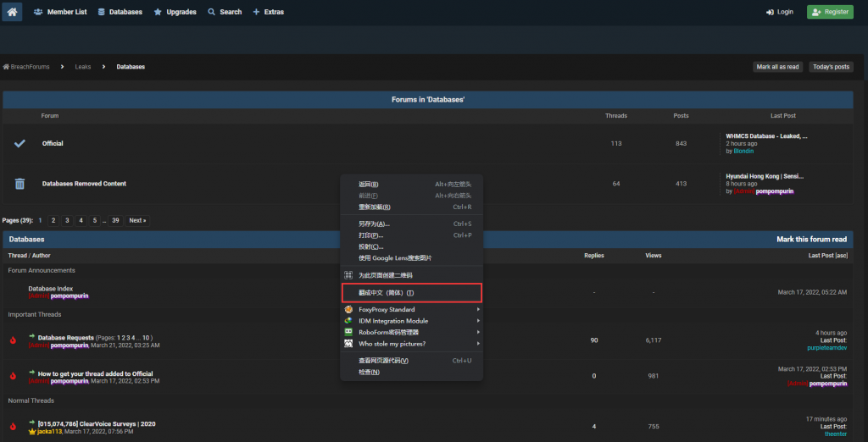The height and width of the screenshot is (442, 868).
Task: Click 'Forum Announcements' section label
Action: pyautogui.click(x=42, y=270)
